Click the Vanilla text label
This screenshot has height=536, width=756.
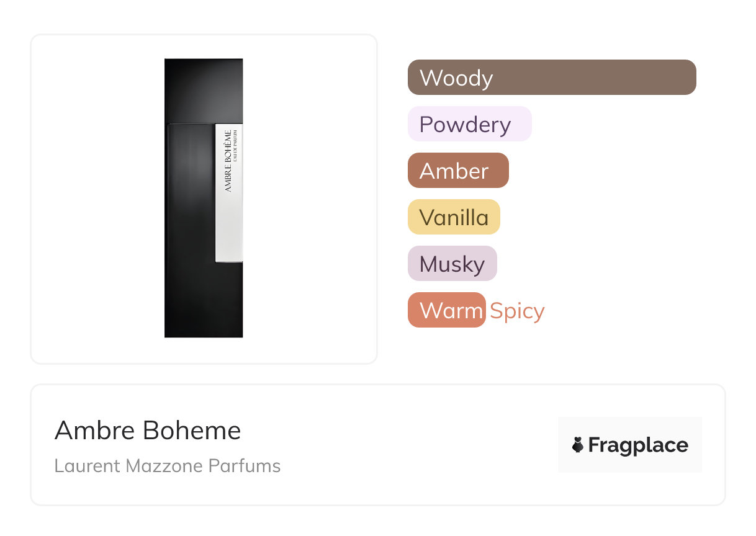(454, 218)
